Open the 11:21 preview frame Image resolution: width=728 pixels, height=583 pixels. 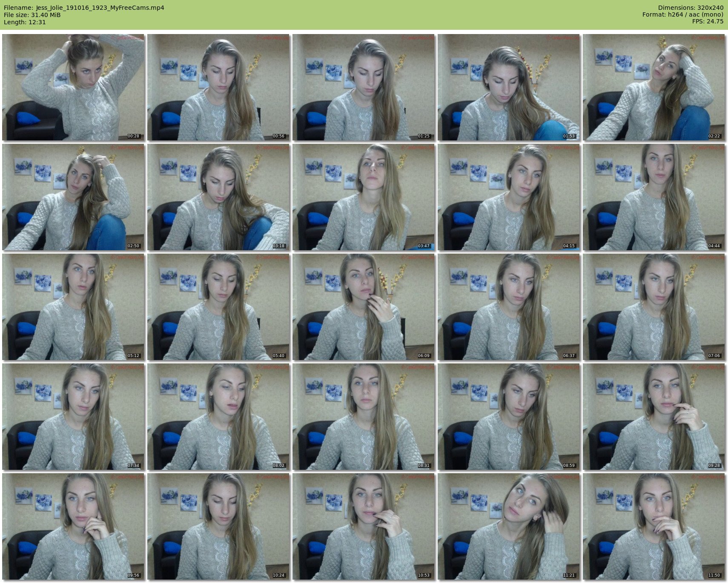tap(509, 526)
